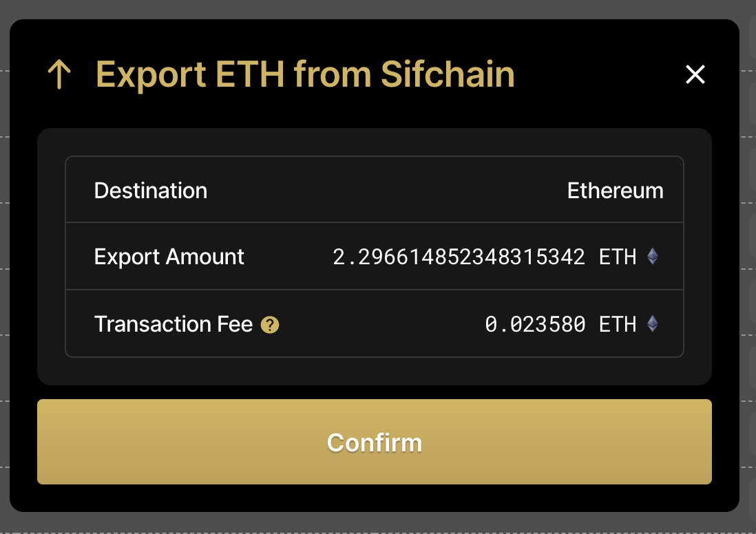The height and width of the screenshot is (534, 756).
Task: Click the word "ETH" in the dialog heading
Action: click(250, 74)
